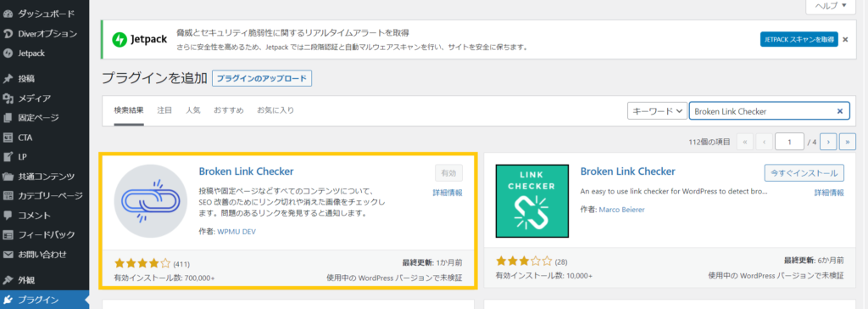
Task: Click the Diverオプション sidebar icon
Action: coord(8,34)
